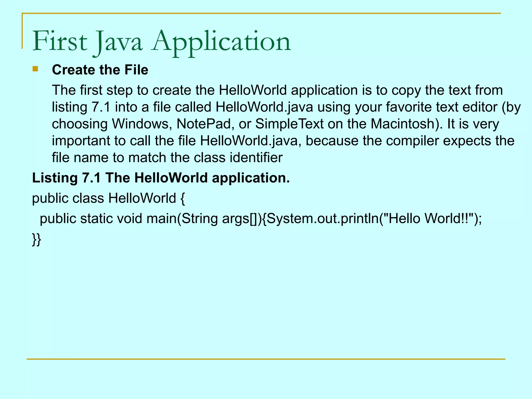Click the closing double braces }}

[x=37, y=239]
